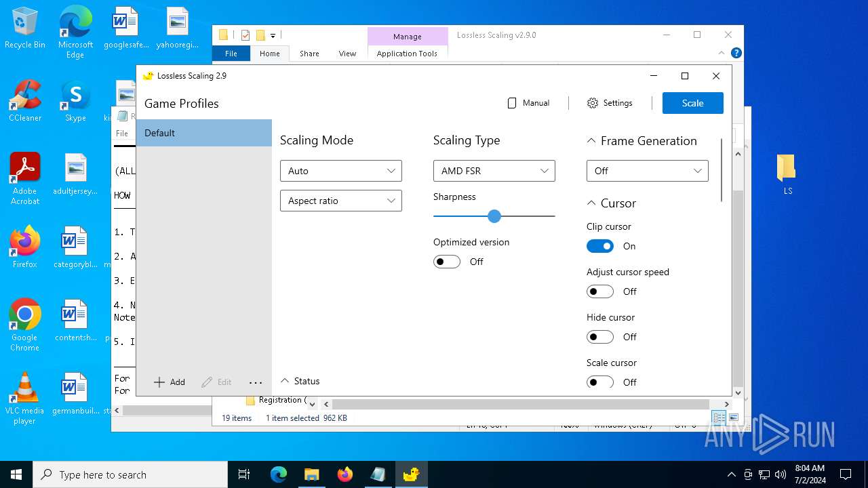Click the Explorer horizontal scrollbar
This screenshot has height=488, width=868.
[521, 404]
